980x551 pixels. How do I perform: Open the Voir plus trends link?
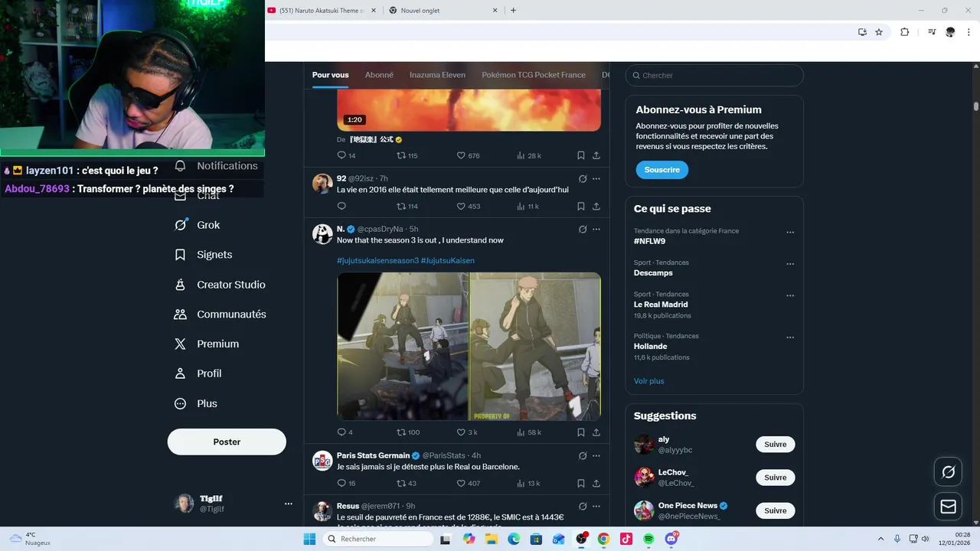649,381
